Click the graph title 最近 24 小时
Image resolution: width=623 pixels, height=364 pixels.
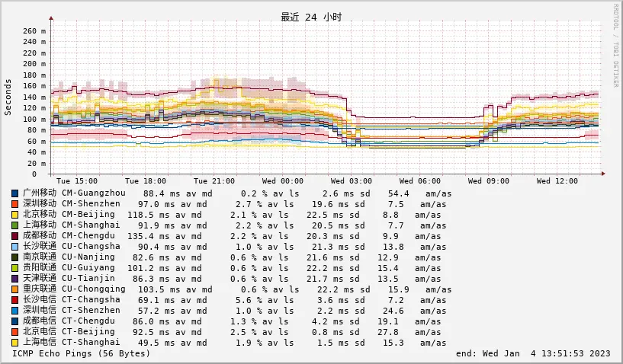pos(311,17)
